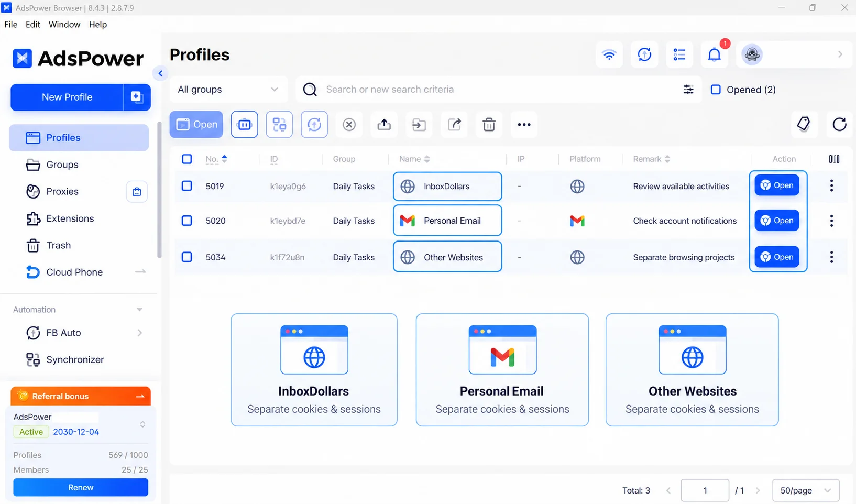Screen dimensions: 856x504
Task: Open the column settings icon
Action: click(x=834, y=159)
